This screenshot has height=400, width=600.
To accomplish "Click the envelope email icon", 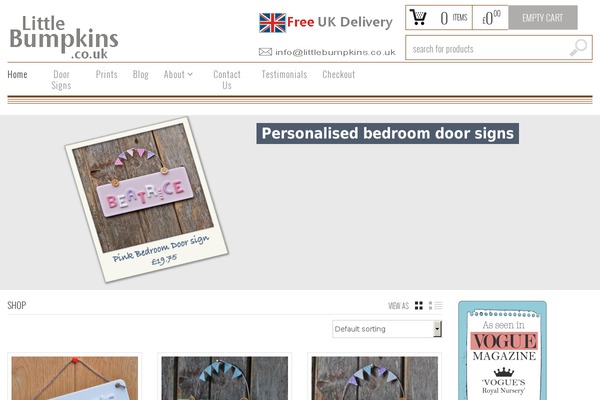I will tap(265, 52).
